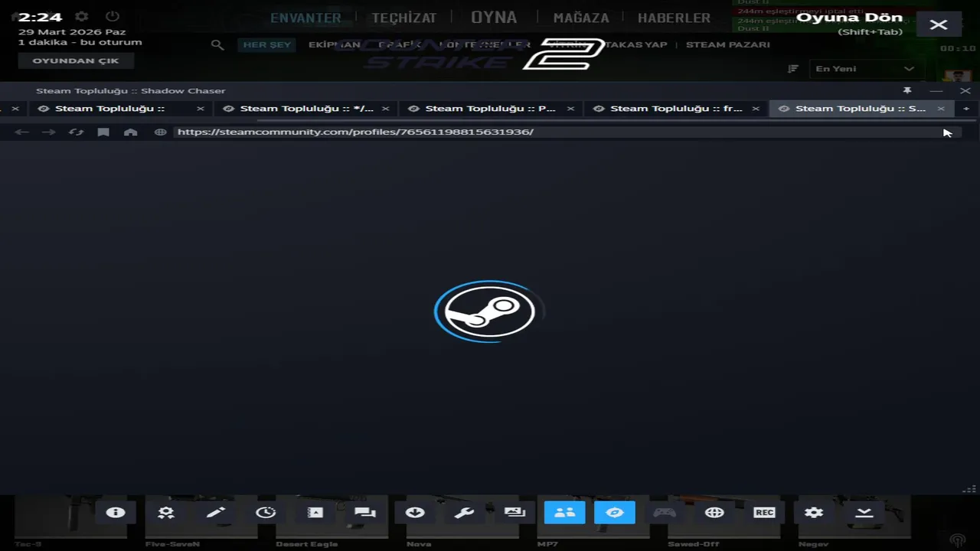Switch to the 'Steam Topluluğu :: */...' tab
The image size is (980, 551).
(x=306, y=109)
